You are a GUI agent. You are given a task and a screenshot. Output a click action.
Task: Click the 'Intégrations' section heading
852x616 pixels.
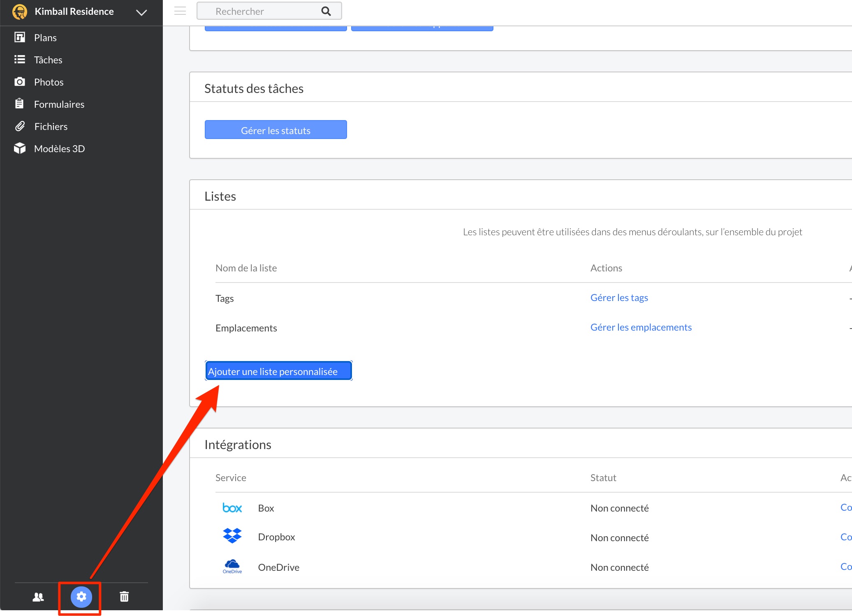[x=238, y=445]
